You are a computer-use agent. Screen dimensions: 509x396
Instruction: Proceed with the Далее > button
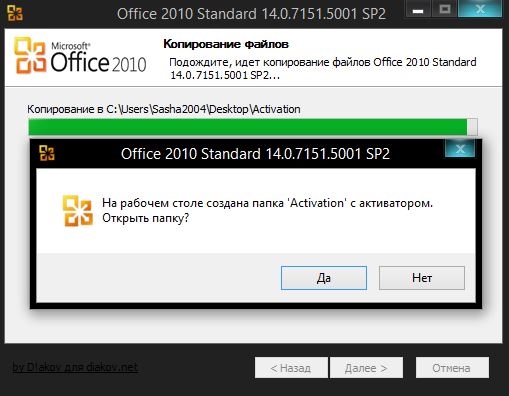pos(366,368)
